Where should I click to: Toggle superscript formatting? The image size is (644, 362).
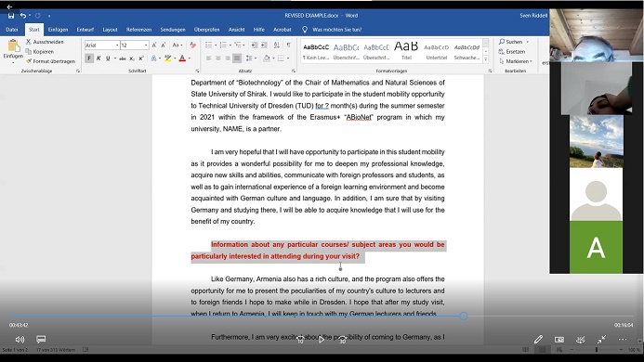141,58
